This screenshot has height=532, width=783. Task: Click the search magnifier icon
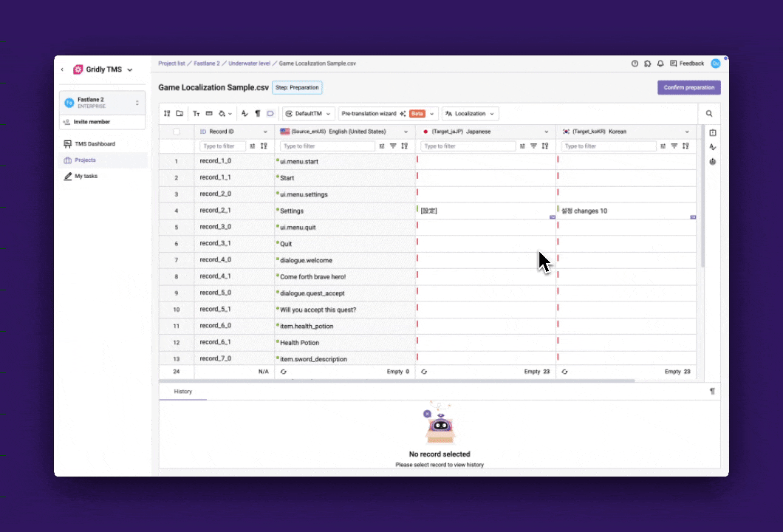pos(709,114)
